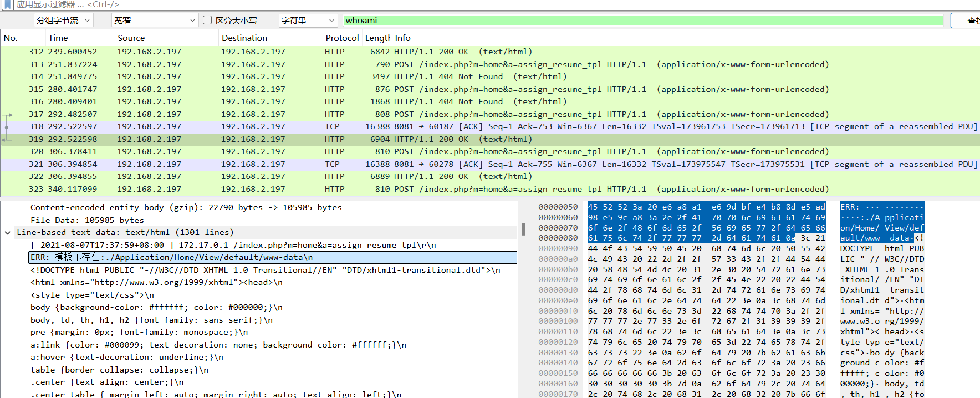The height and width of the screenshot is (398, 980).
Task: Select packet 313 POST assign_resume_tpl
Action: (490, 64)
